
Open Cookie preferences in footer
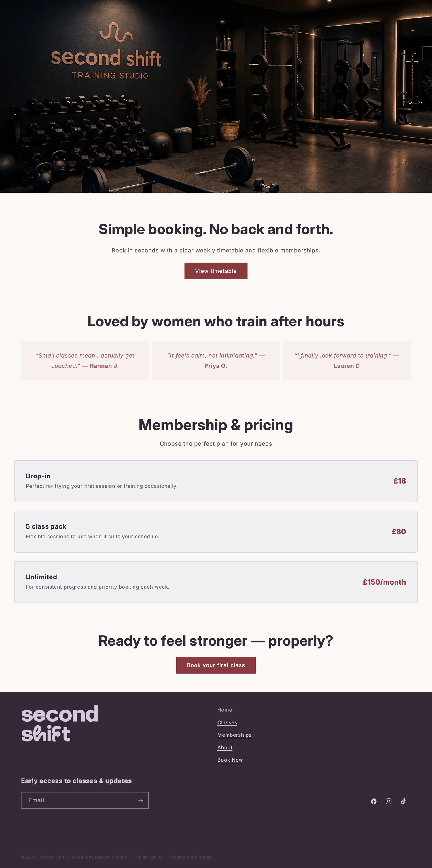pyautogui.click(x=191, y=857)
